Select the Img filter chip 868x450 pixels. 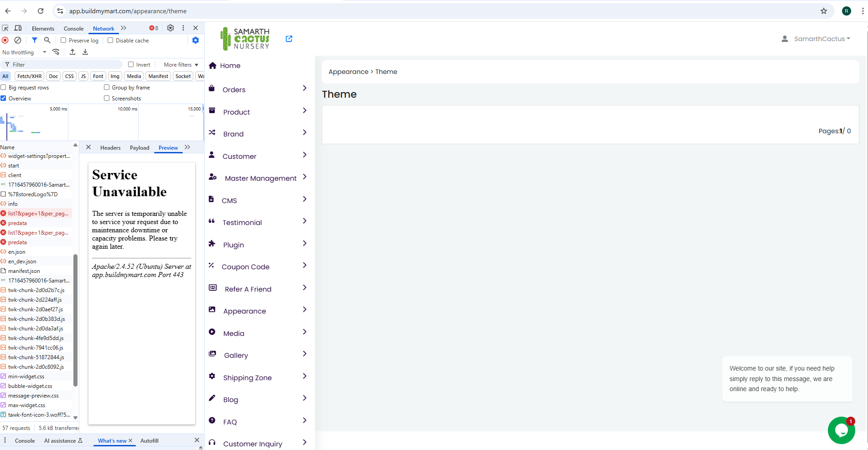pyautogui.click(x=115, y=76)
